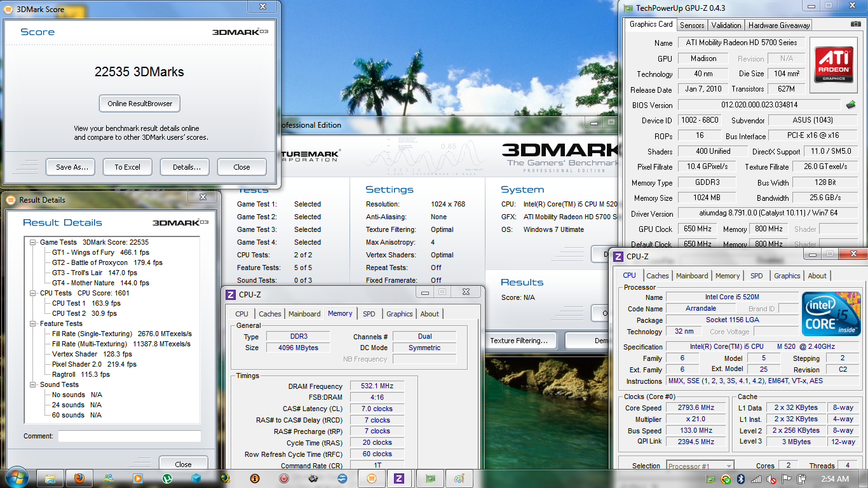This screenshot has width=868, height=488.
Task: Close the 3DMark Score dialog with Close
Action: point(241,167)
